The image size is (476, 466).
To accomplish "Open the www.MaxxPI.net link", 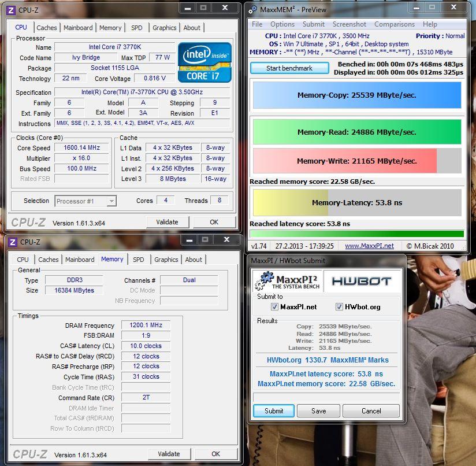I will [x=370, y=246].
